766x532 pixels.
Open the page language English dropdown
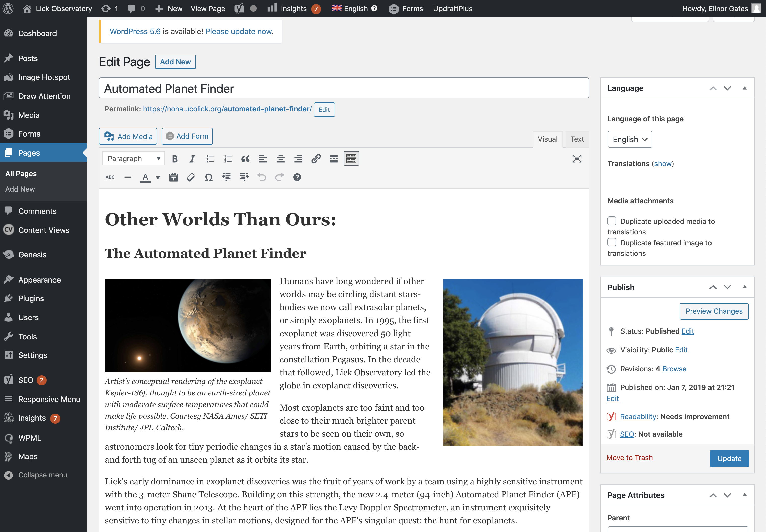click(x=630, y=139)
